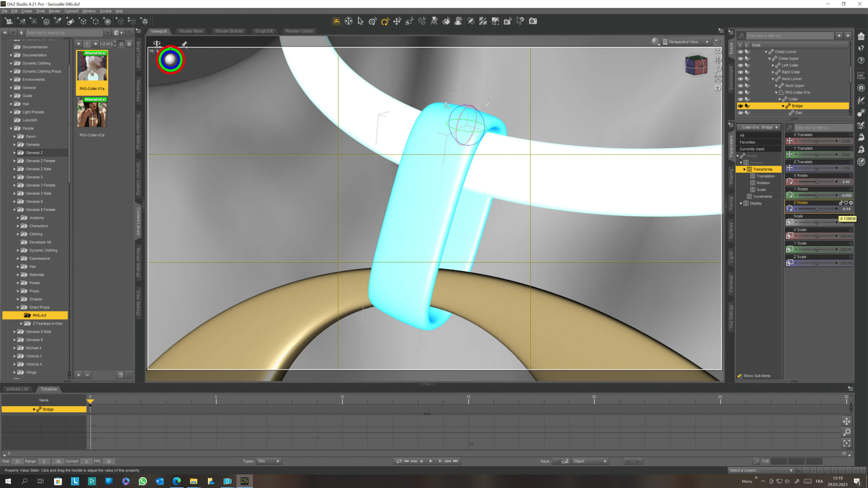Choose the ActivePose bone tool

422,21
